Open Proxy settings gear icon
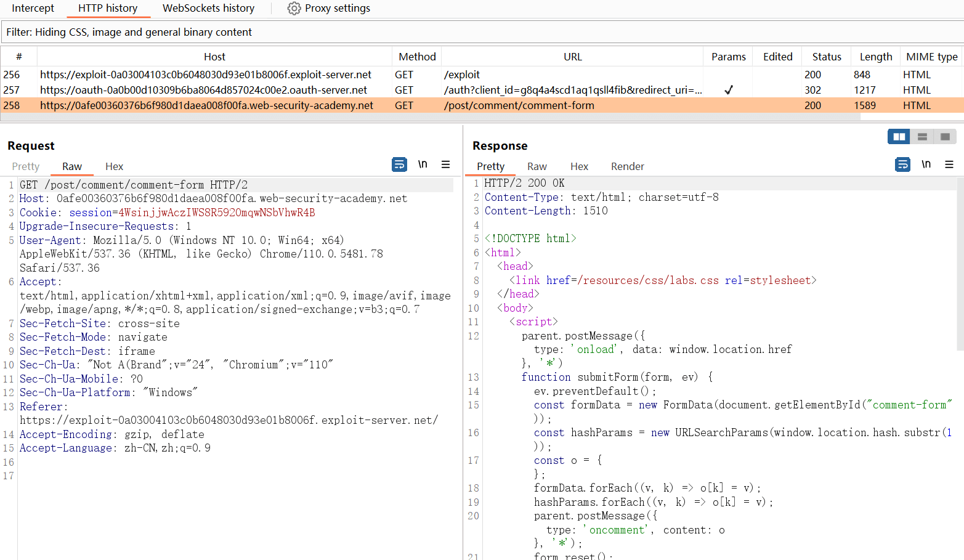This screenshot has height=560, width=964. point(294,9)
